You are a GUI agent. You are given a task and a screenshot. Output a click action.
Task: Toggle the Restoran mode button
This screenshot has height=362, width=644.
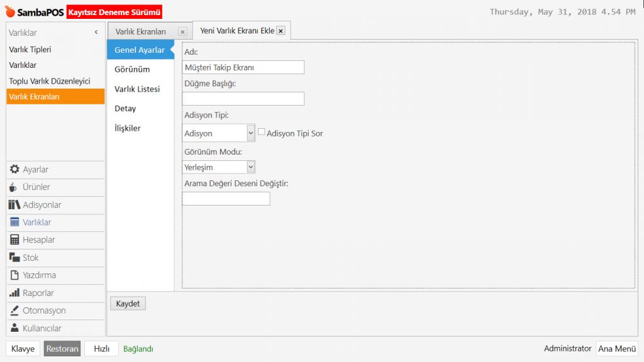pos(62,349)
